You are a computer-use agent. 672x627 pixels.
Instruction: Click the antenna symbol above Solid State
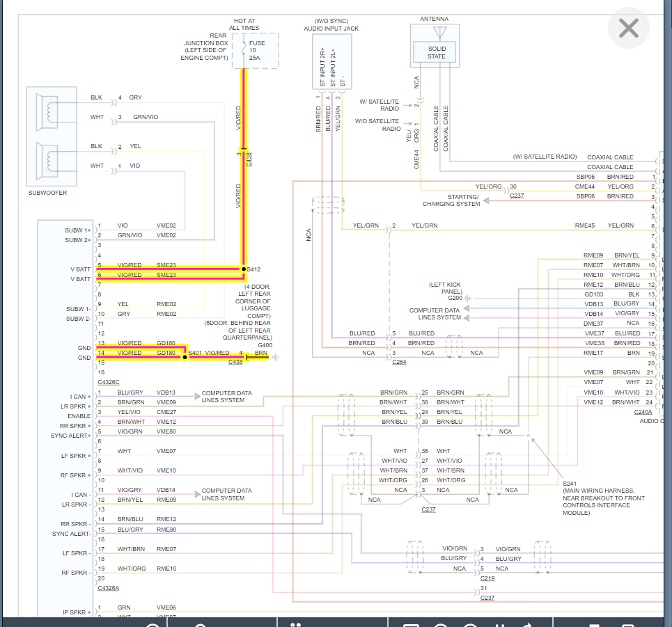point(437,33)
